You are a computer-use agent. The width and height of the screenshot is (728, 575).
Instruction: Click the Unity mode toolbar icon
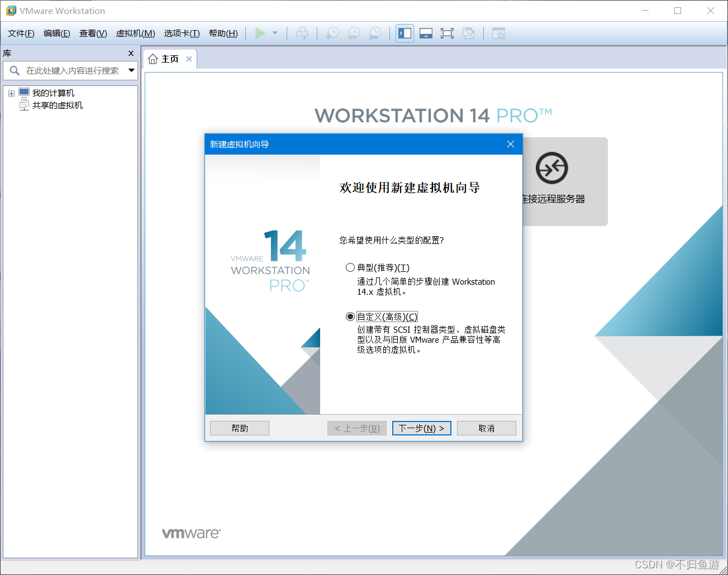[x=469, y=33]
